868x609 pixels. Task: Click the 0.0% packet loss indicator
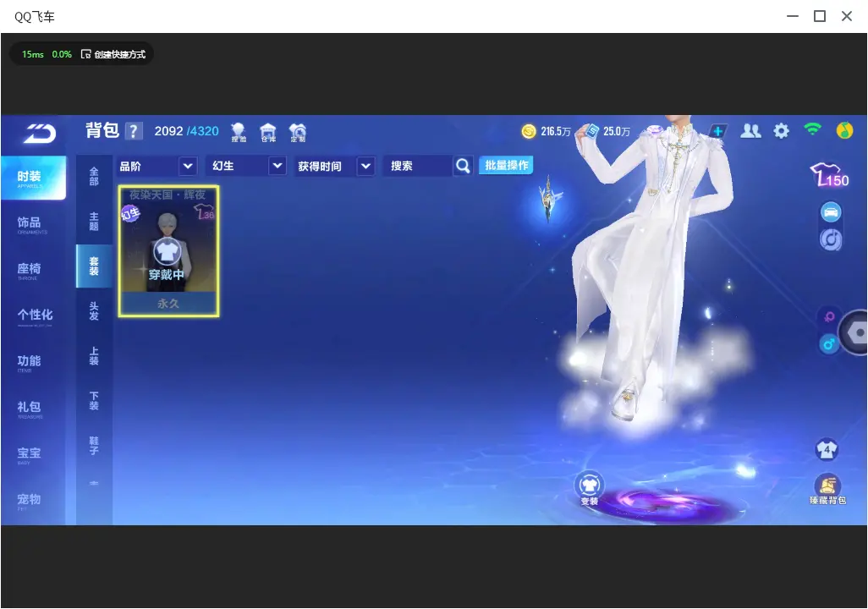click(x=62, y=54)
